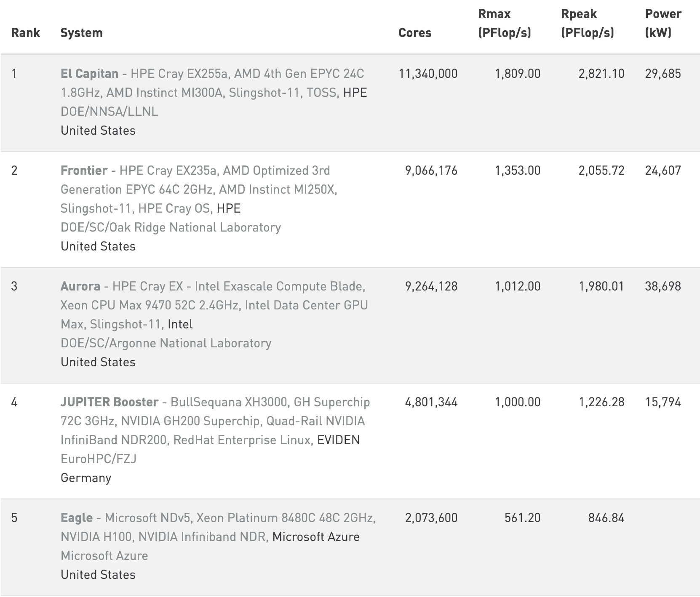Open the EVIDEN vendor link
The width and height of the screenshot is (700, 597).
(339, 440)
